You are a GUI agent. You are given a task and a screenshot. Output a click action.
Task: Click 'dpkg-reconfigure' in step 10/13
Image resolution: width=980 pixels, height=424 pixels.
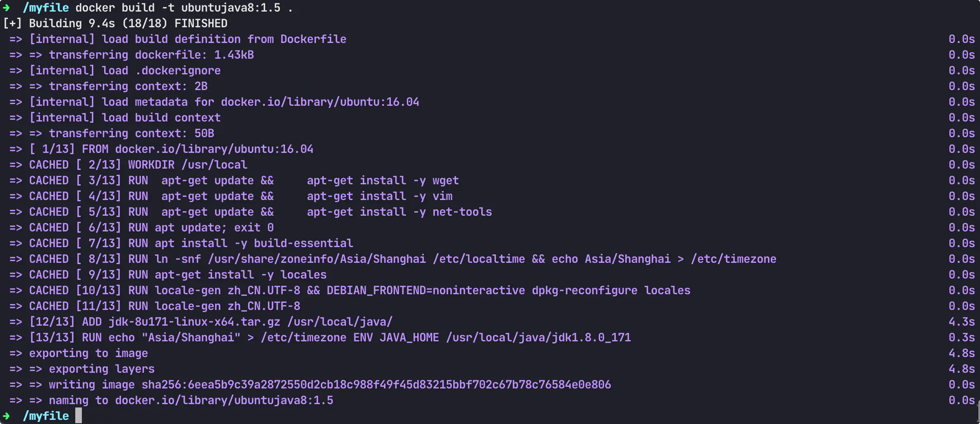click(x=585, y=291)
